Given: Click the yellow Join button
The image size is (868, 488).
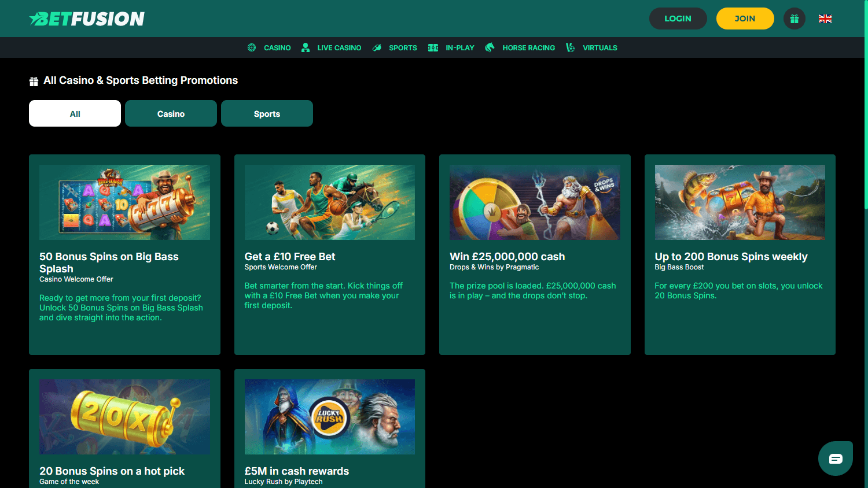Looking at the screenshot, I should (745, 19).
